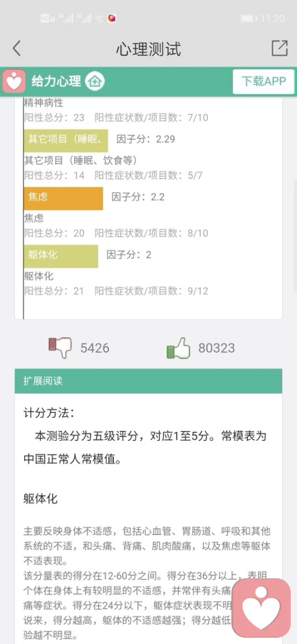
Task: Tap the like count 80323
Action: click(x=217, y=348)
